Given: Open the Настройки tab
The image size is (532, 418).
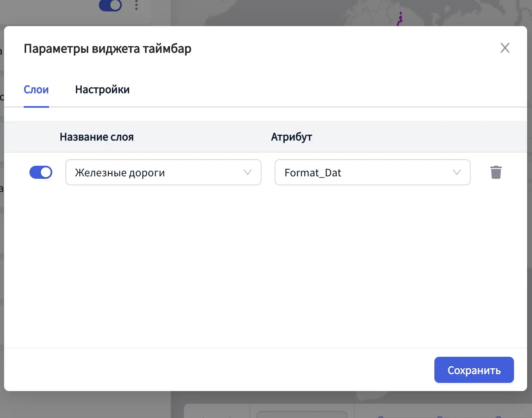Looking at the screenshot, I should 102,90.
